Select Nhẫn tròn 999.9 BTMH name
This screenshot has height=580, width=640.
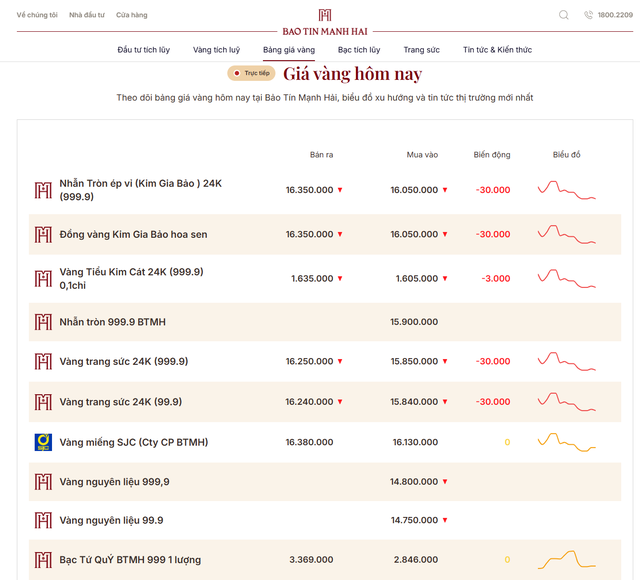coord(113,322)
